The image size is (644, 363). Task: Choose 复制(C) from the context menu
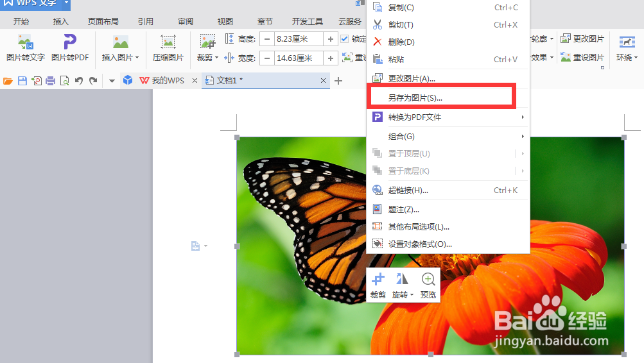(x=448, y=8)
